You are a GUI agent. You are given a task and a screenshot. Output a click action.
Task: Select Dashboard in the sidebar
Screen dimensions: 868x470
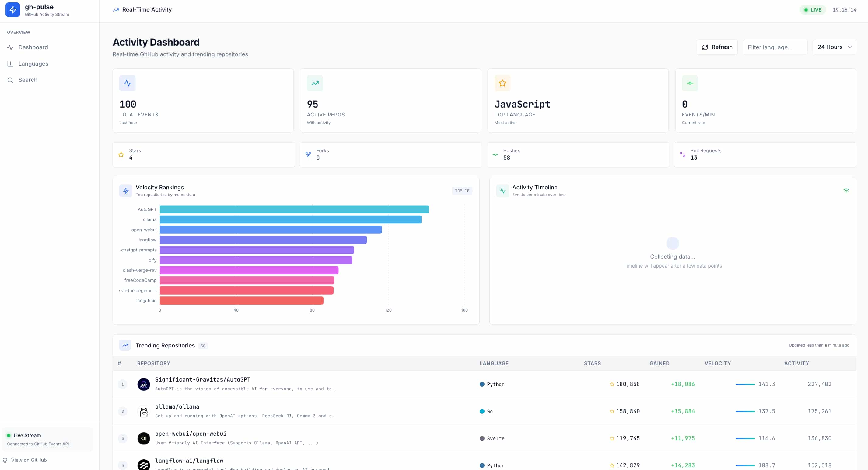(x=33, y=47)
